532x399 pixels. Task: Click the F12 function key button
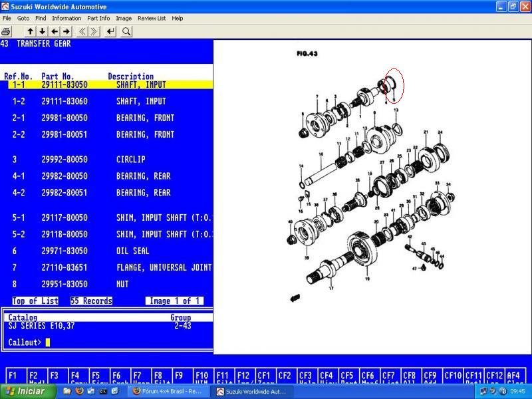[x=244, y=376]
